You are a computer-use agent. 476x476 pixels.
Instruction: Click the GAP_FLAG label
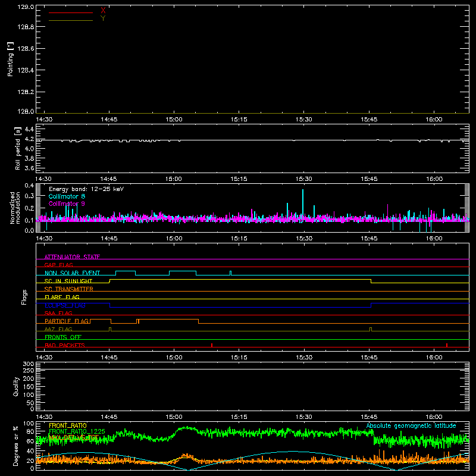58,265
